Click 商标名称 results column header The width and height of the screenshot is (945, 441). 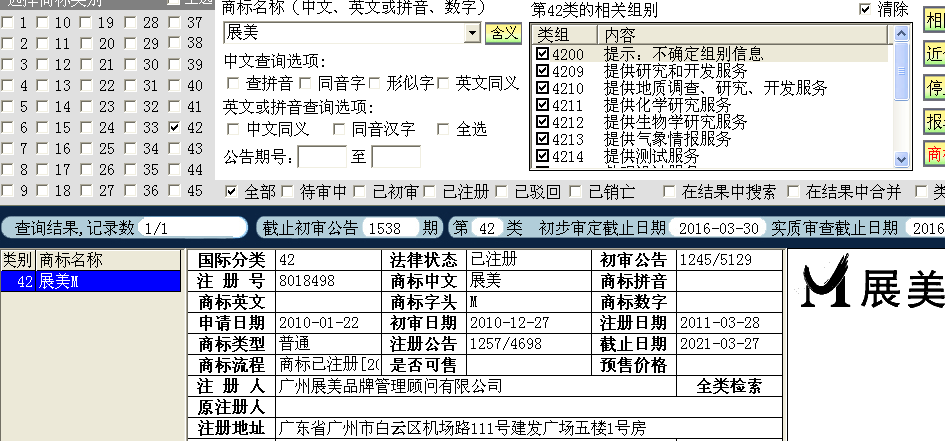click(108, 260)
